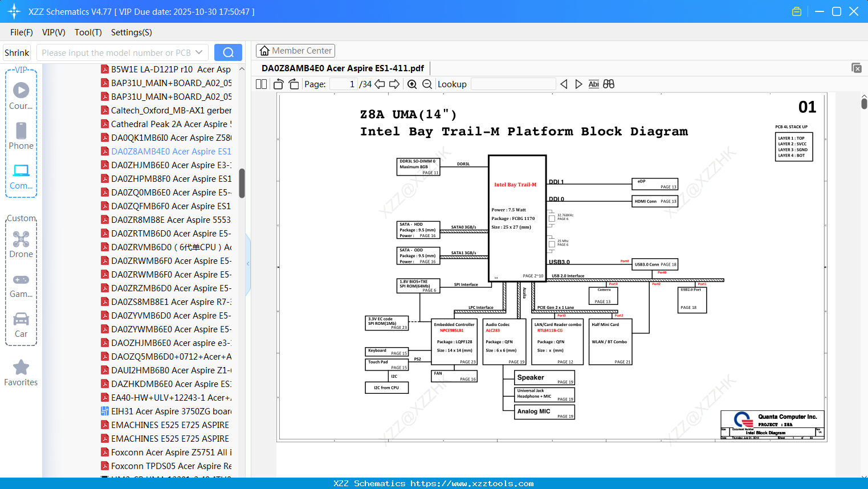Open the model number dropdown arrow

pos(199,52)
